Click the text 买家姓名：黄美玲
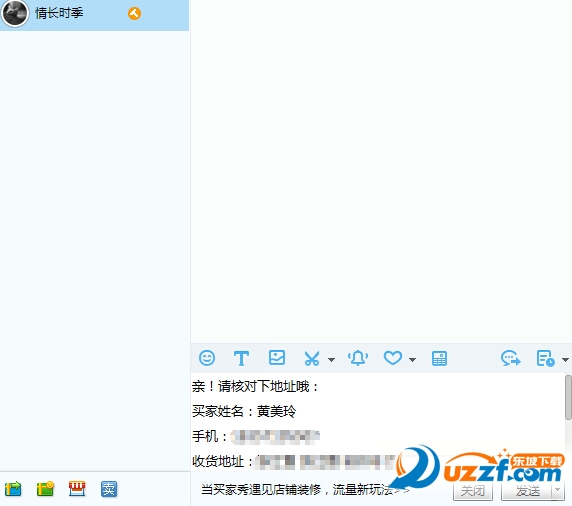Screen dimensions: 572x506 244,411
